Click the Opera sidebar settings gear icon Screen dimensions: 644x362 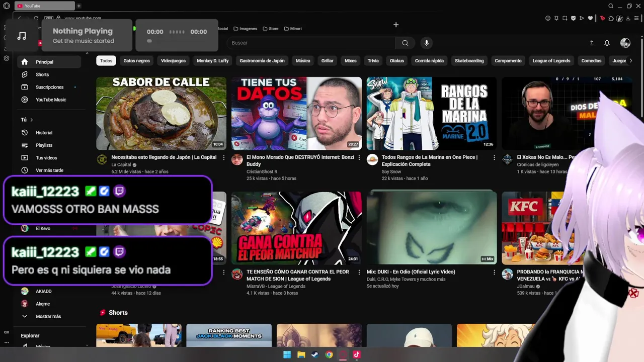pyautogui.click(x=7, y=58)
